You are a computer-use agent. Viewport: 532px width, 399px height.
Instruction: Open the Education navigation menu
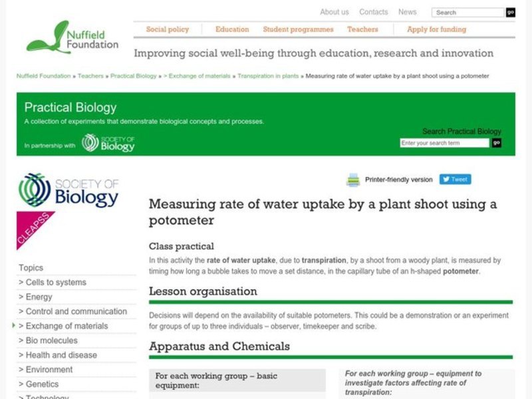[x=231, y=29]
